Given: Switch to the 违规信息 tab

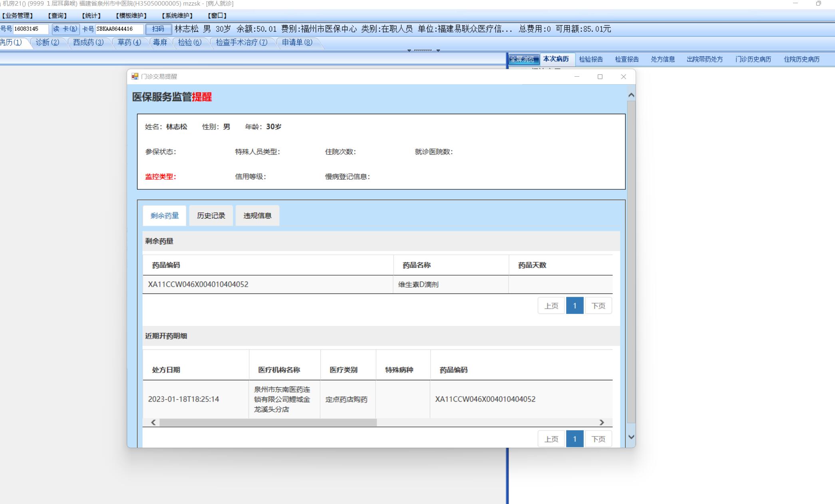Looking at the screenshot, I should point(257,216).
